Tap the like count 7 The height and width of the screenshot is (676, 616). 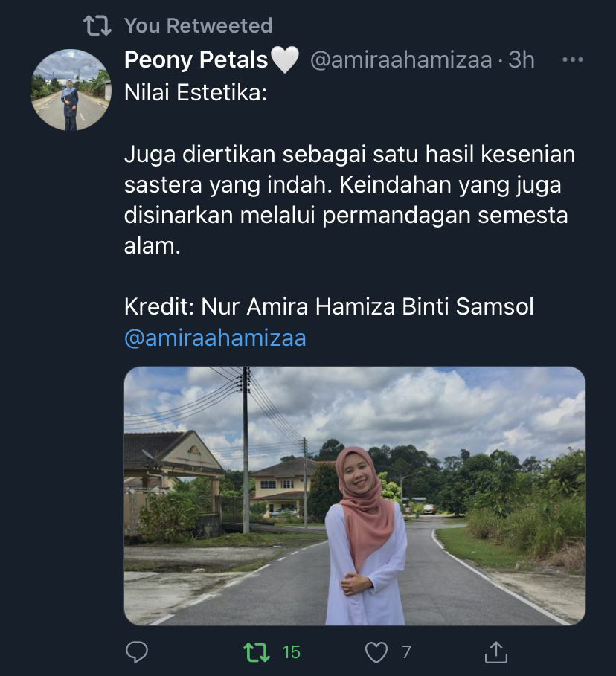tap(406, 652)
